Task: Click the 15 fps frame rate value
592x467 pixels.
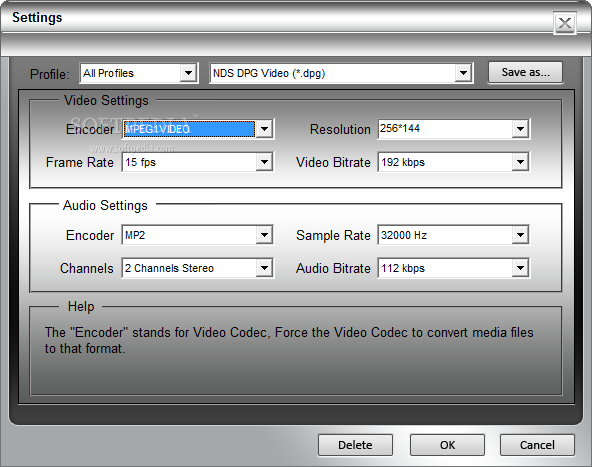Action: point(189,162)
